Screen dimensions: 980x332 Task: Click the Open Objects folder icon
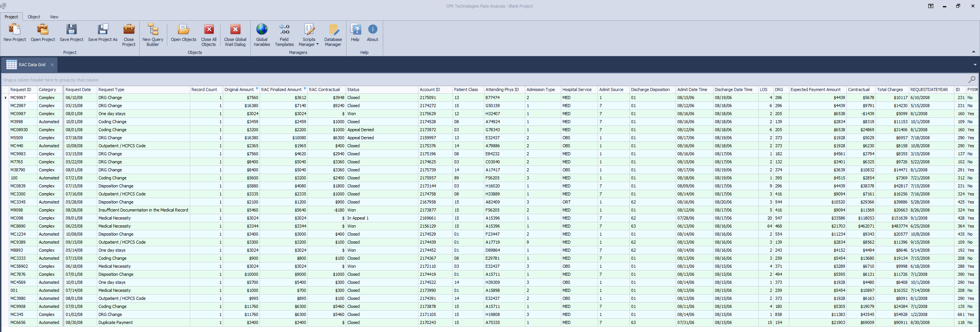point(183,29)
